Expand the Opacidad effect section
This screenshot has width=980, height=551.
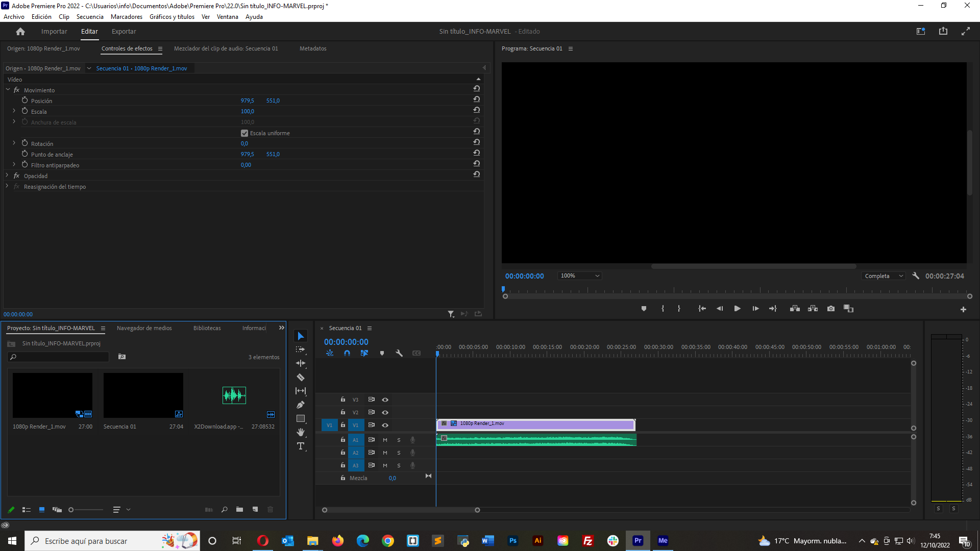(8, 176)
